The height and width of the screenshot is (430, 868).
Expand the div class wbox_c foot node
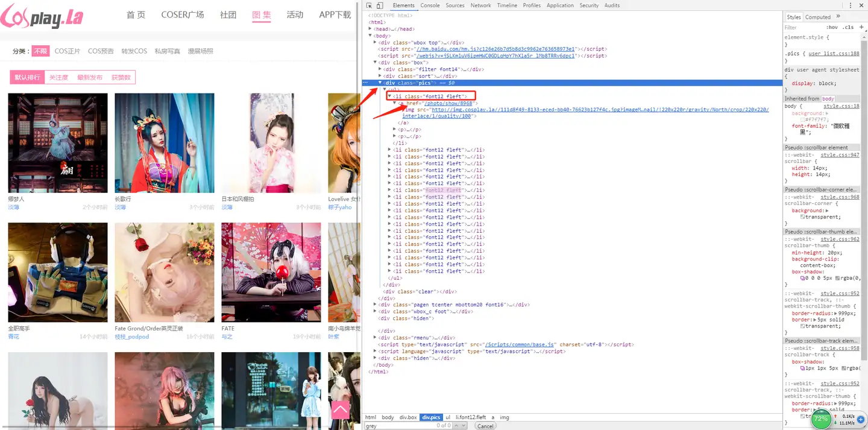click(x=376, y=311)
